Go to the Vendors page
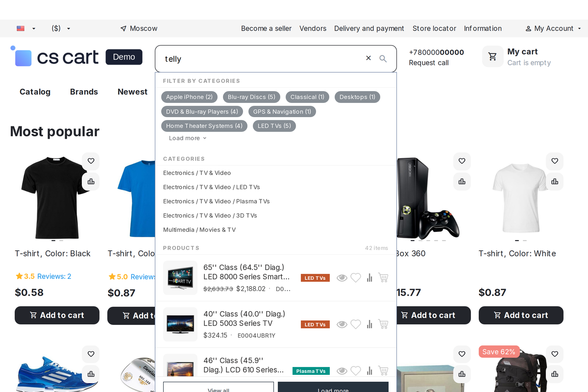588x392 pixels. click(313, 28)
